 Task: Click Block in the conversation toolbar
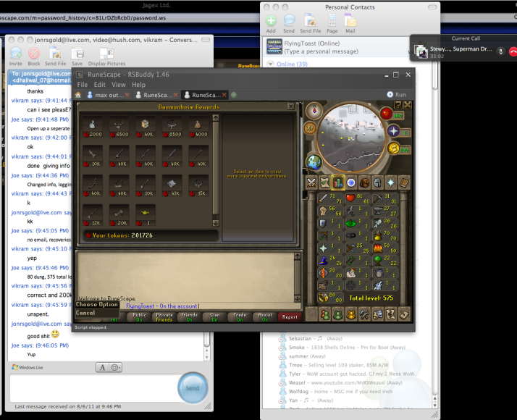pos(33,56)
